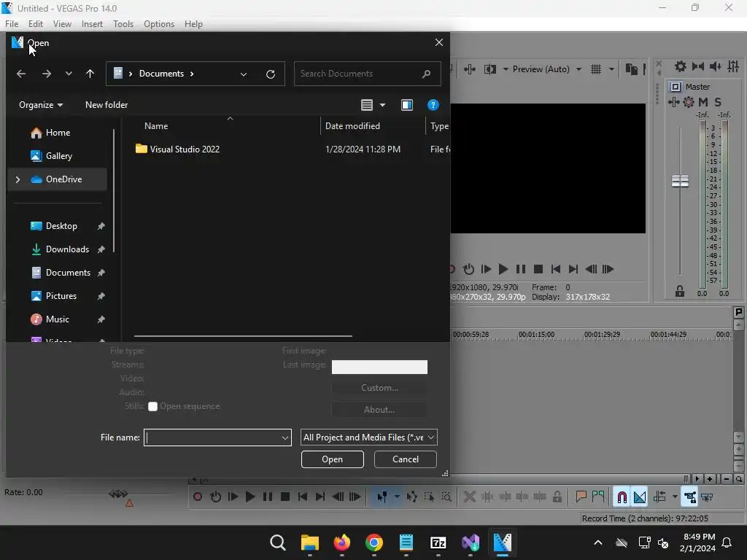Screen dimensions: 747x560
Task: Click Stop in the video preview transport
Action: pyautogui.click(x=538, y=269)
